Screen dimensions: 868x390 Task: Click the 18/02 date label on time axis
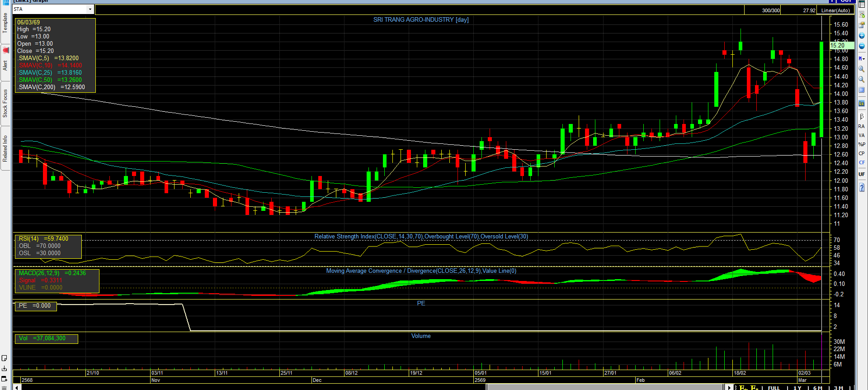pos(740,373)
